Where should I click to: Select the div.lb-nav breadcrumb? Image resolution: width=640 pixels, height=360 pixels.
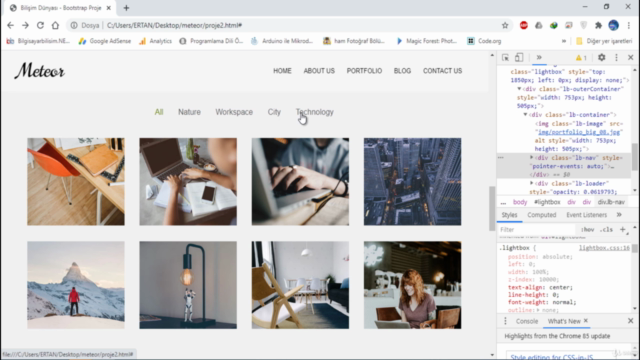tap(611, 202)
